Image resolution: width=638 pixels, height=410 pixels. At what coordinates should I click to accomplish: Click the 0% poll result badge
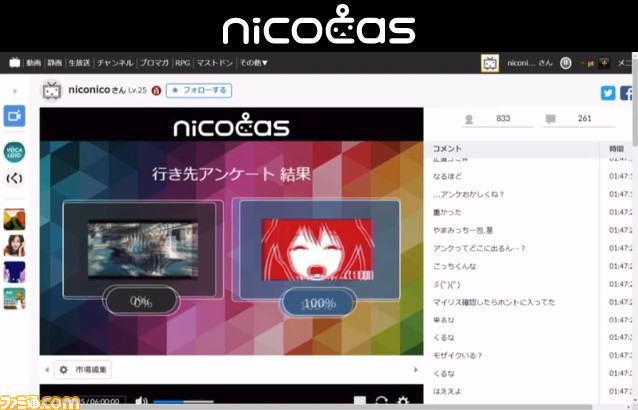pos(141,301)
